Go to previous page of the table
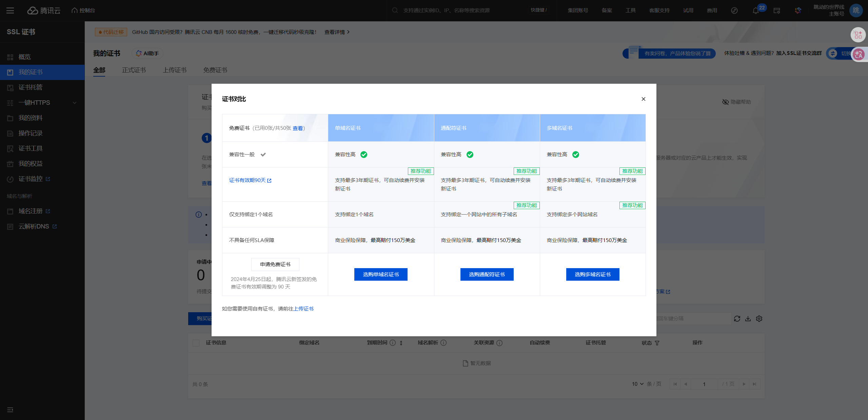Screen dimensions: 868x420 [686, 384]
